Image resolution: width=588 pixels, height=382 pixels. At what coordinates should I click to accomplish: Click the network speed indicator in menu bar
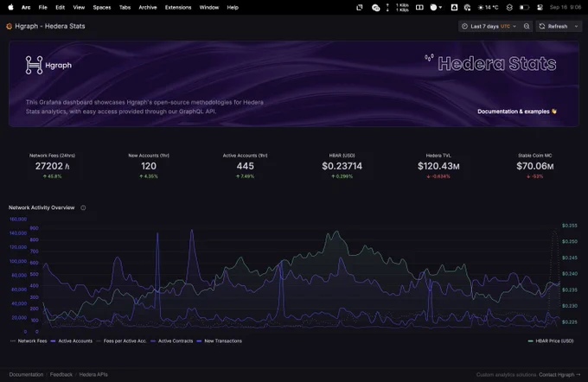(402, 7)
